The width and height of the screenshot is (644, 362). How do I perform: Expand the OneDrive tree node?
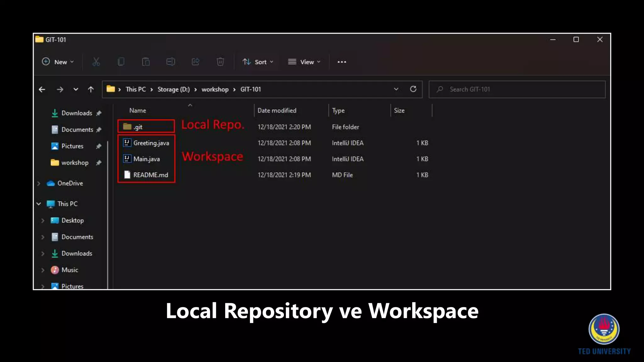click(x=39, y=183)
